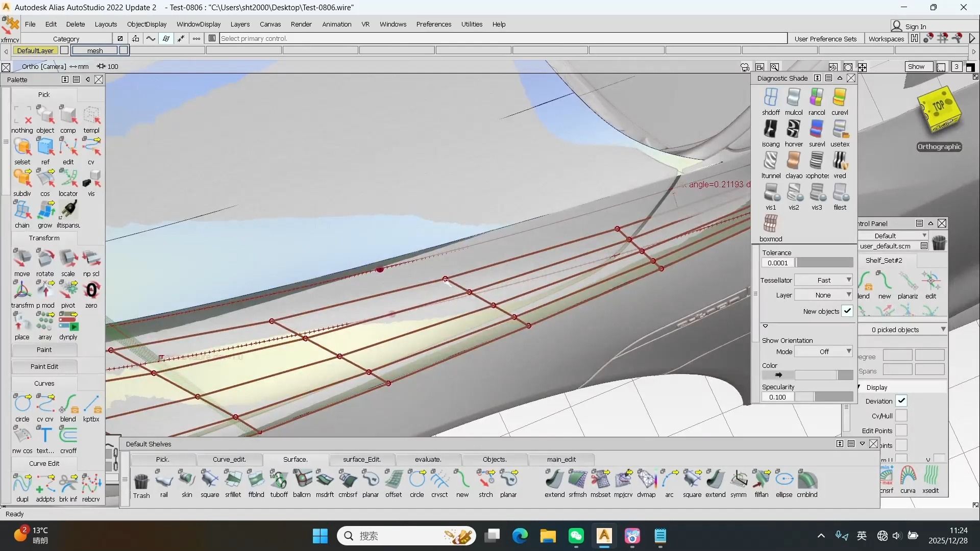Expand the 0 picked objects dropdown
Image resolution: width=980 pixels, height=551 pixels.
[x=902, y=330]
